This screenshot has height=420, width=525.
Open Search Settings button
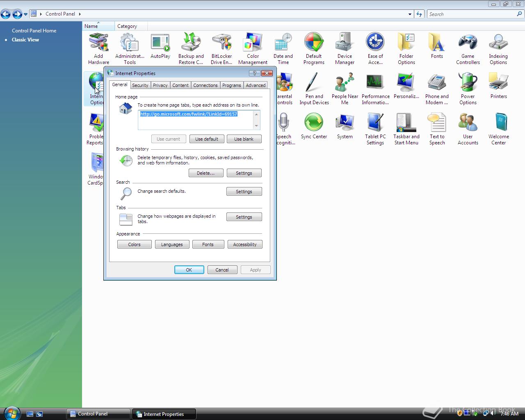(x=244, y=192)
